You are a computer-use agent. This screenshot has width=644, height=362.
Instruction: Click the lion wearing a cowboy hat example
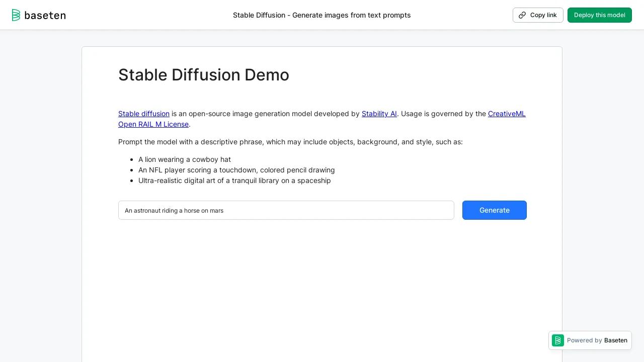tap(185, 159)
